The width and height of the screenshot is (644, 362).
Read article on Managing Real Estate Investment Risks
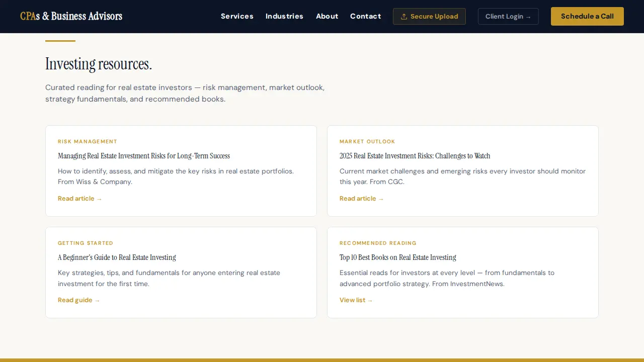pos(80,199)
